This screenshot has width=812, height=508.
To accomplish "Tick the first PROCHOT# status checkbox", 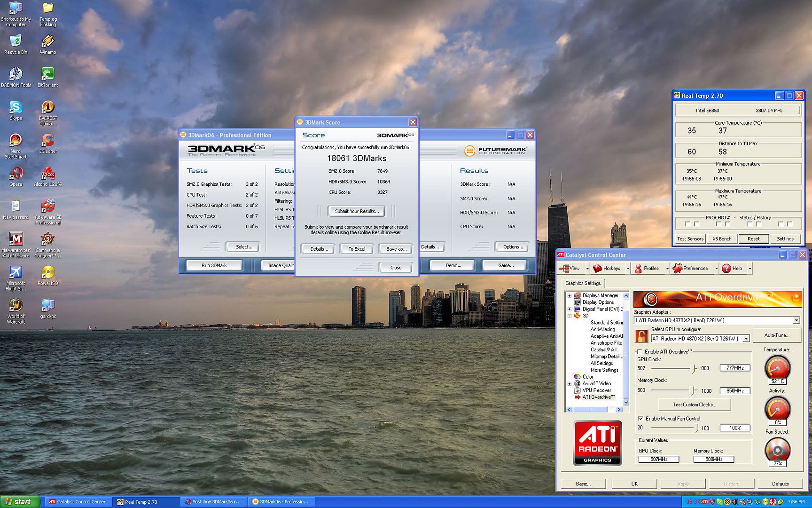I will (x=687, y=224).
